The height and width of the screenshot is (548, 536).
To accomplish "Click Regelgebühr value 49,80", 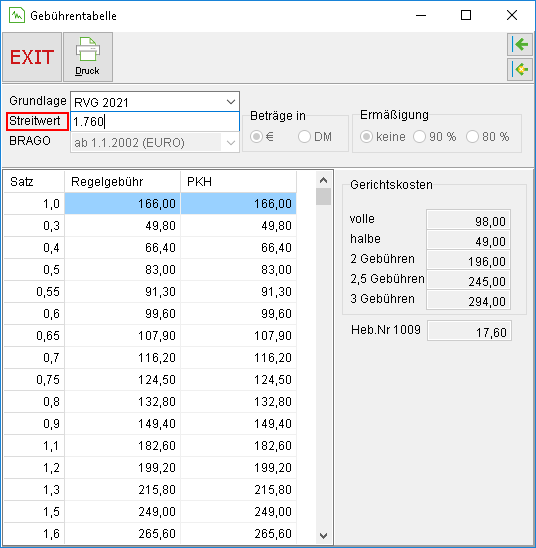I will click(x=123, y=225).
